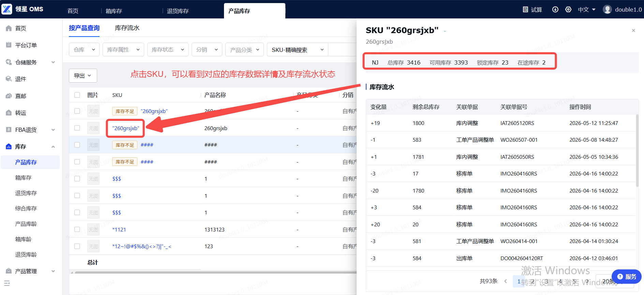Switch to the 首页 top tab
This screenshot has width=644, height=295.
[x=73, y=11]
